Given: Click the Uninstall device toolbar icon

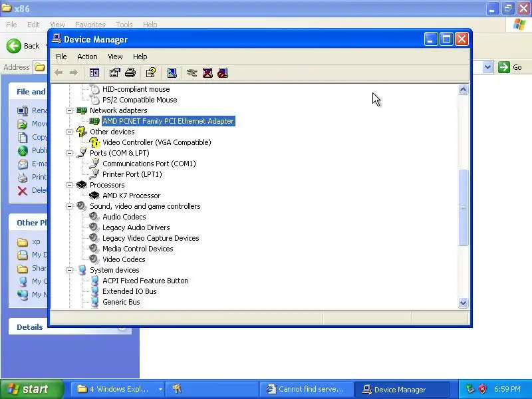Looking at the screenshot, I should click(207, 72).
